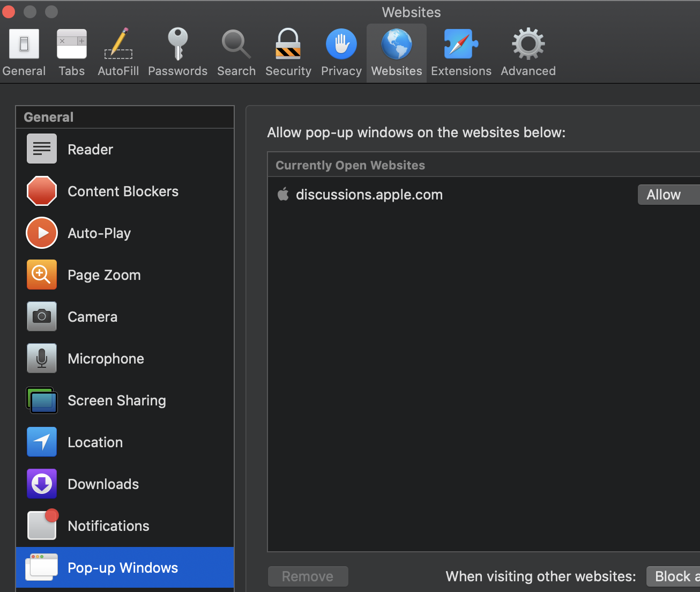Open the Privacy hand icon
Viewport: 700px width, 592px height.
(341, 44)
